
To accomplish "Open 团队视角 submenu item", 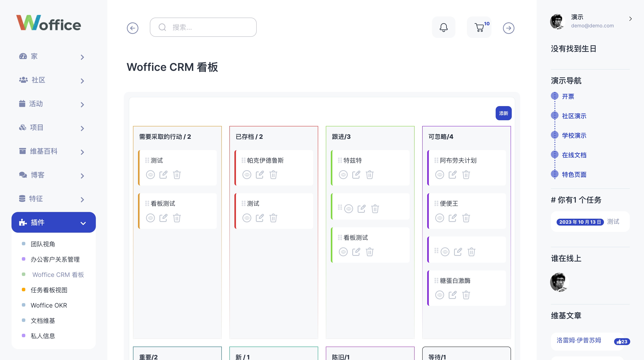I will pos(43,244).
